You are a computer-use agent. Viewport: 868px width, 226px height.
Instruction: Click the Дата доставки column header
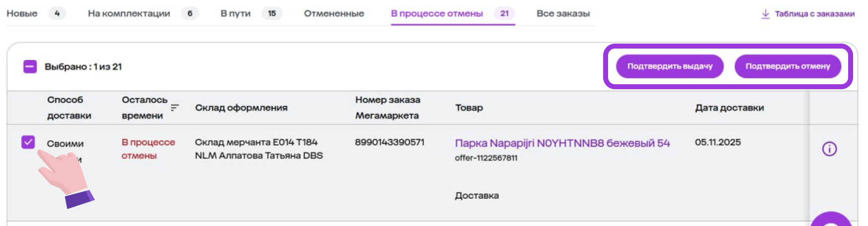point(729,108)
